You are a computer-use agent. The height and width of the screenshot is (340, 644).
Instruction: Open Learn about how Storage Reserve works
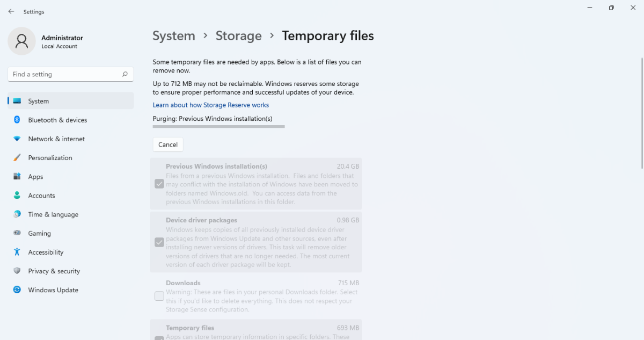pos(210,105)
